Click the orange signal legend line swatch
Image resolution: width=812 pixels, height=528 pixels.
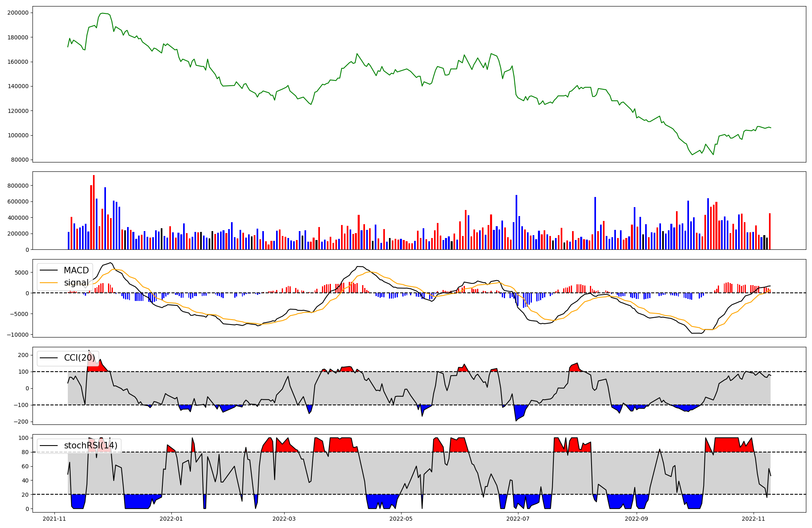coord(49,283)
